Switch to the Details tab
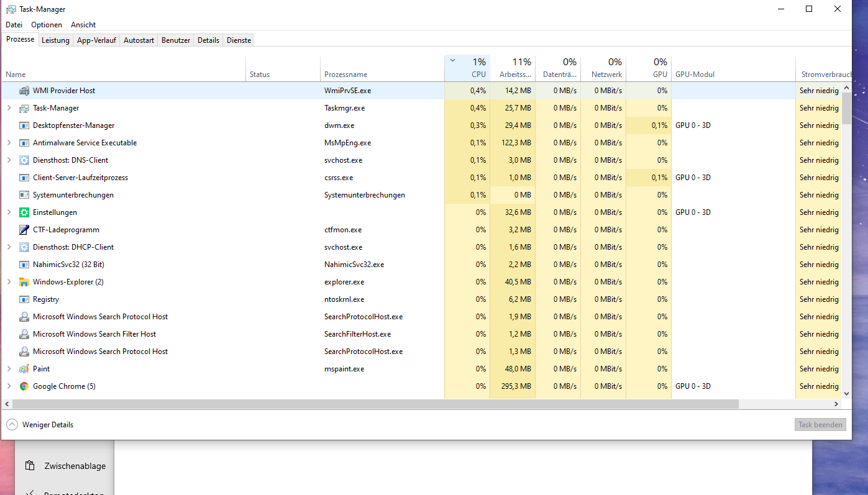The width and height of the screenshot is (868, 495). pos(208,40)
